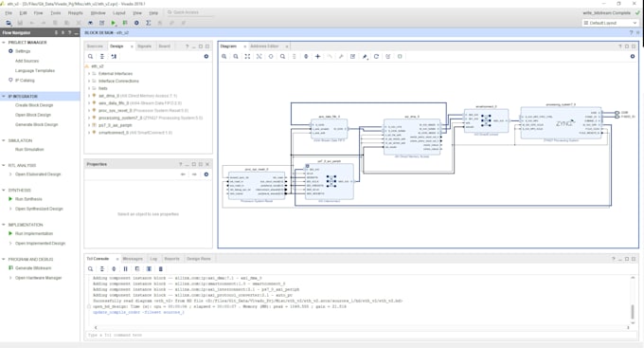Click search icon in Design hierarchy panel

pos(90,56)
